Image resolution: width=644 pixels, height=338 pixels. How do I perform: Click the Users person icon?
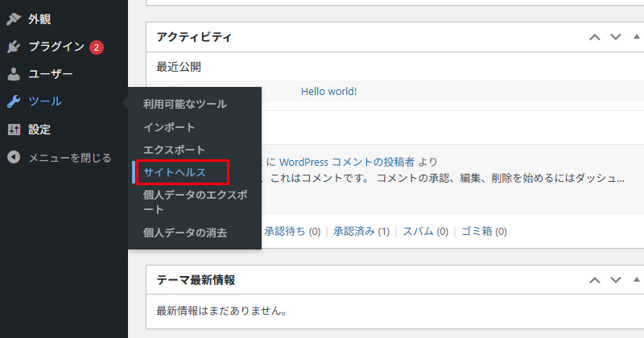14,74
